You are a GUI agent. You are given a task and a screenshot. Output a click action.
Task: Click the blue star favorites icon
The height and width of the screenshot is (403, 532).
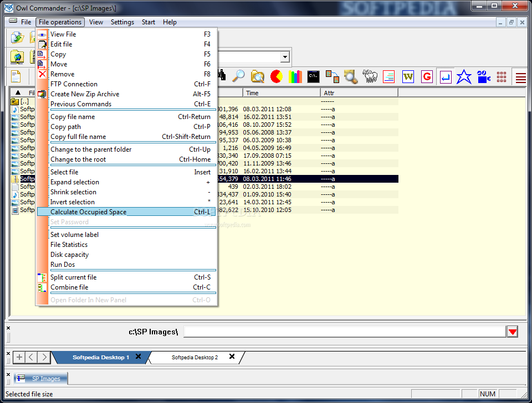click(x=464, y=76)
